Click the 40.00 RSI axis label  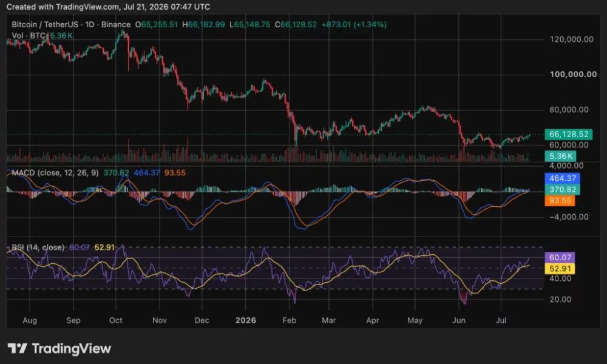[x=560, y=278]
